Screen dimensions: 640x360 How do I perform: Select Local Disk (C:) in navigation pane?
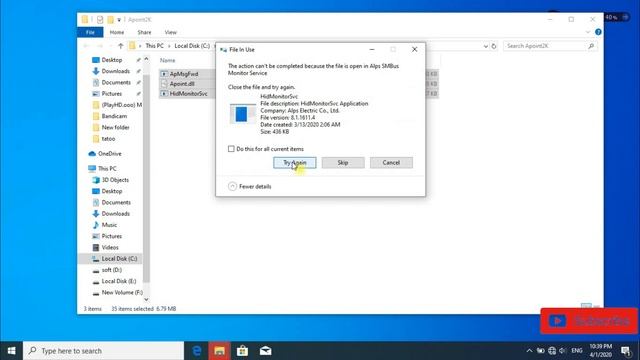[x=119, y=258]
